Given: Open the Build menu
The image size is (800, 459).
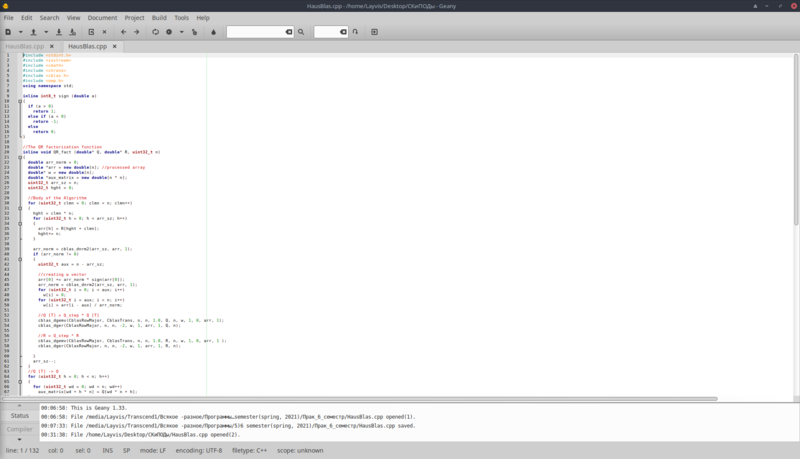Looking at the screenshot, I should (159, 17).
